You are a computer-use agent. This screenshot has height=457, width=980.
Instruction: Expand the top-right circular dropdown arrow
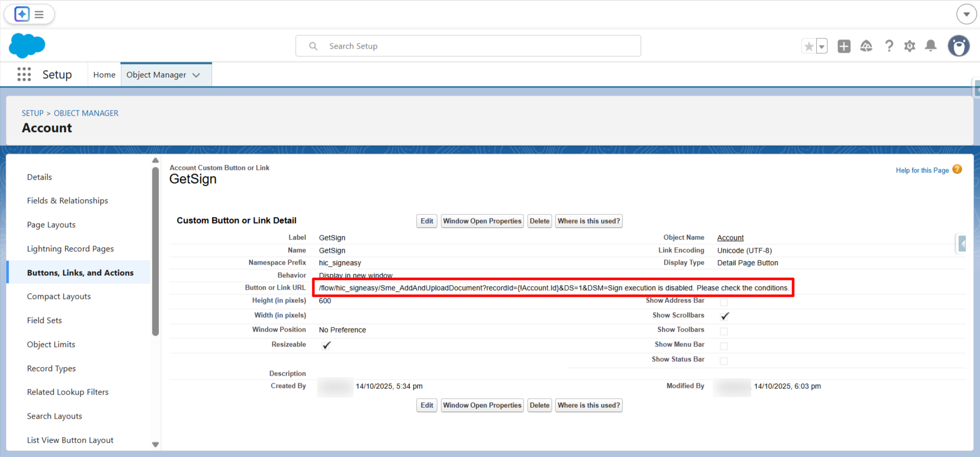966,14
